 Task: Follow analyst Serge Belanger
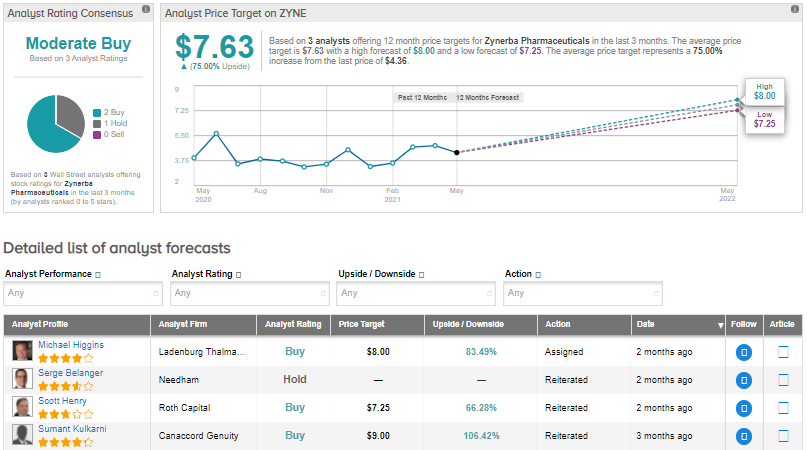pyautogui.click(x=744, y=380)
